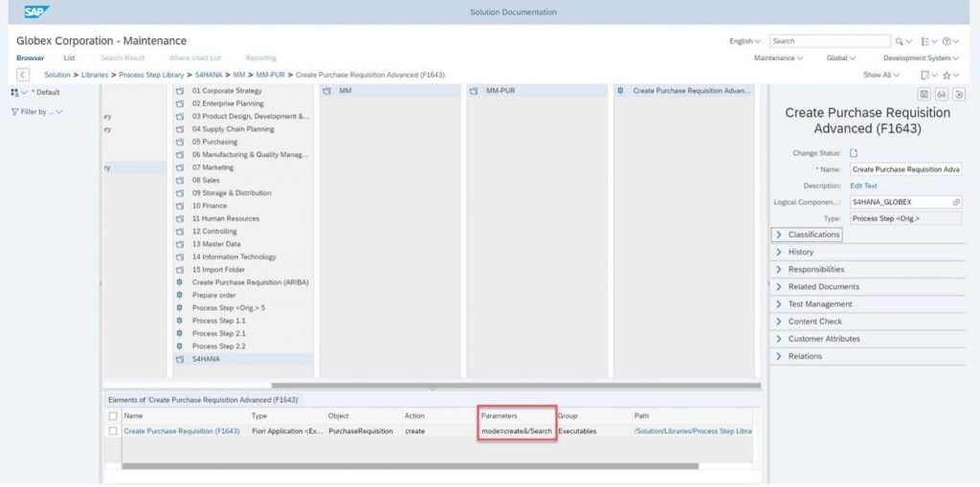The height and width of the screenshot is (487, 980).
Task: Click the filter funnel icon
Action: point(14,112)
